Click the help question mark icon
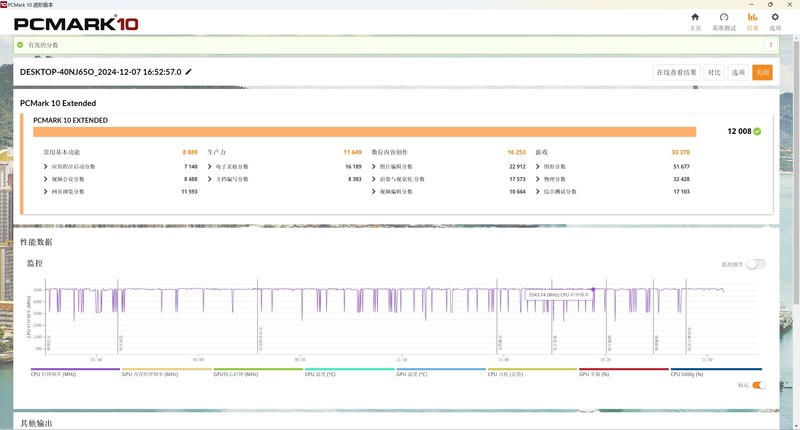 coord(770,45)
